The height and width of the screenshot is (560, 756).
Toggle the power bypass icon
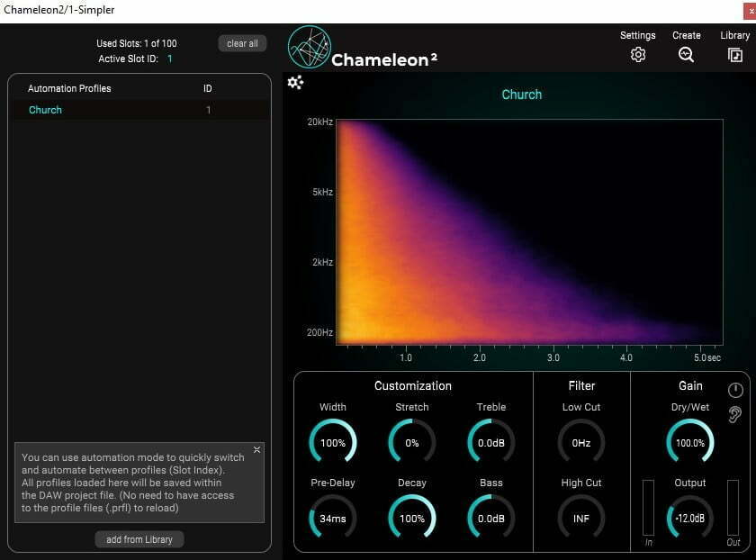pyautogui.click(x=735, y=391)
